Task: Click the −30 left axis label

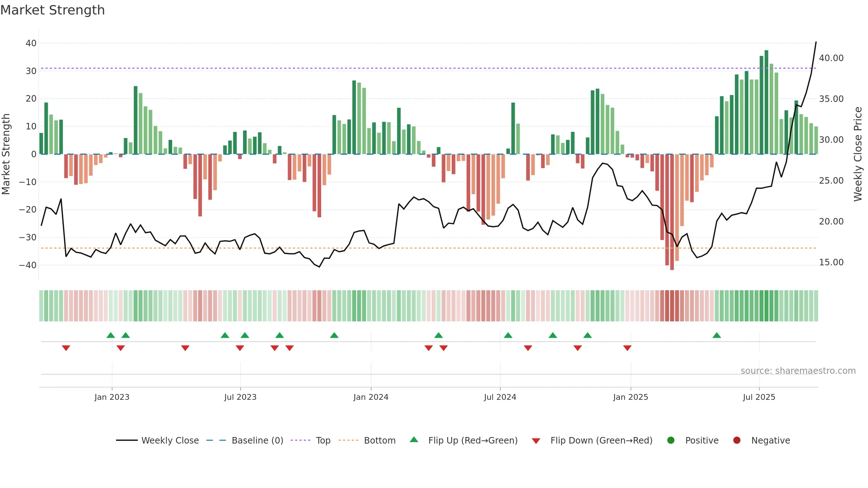Action: click(28, 237)
